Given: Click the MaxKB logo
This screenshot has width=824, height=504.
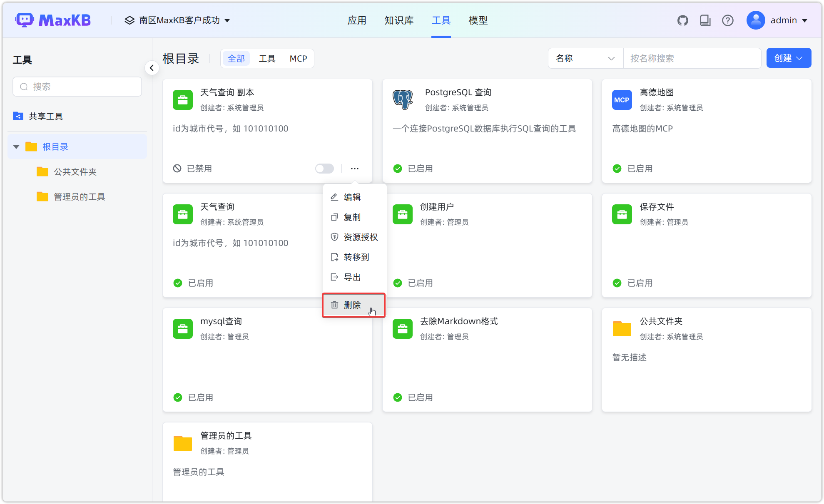Looking at the screenshot, I should [x=53, y=20].
